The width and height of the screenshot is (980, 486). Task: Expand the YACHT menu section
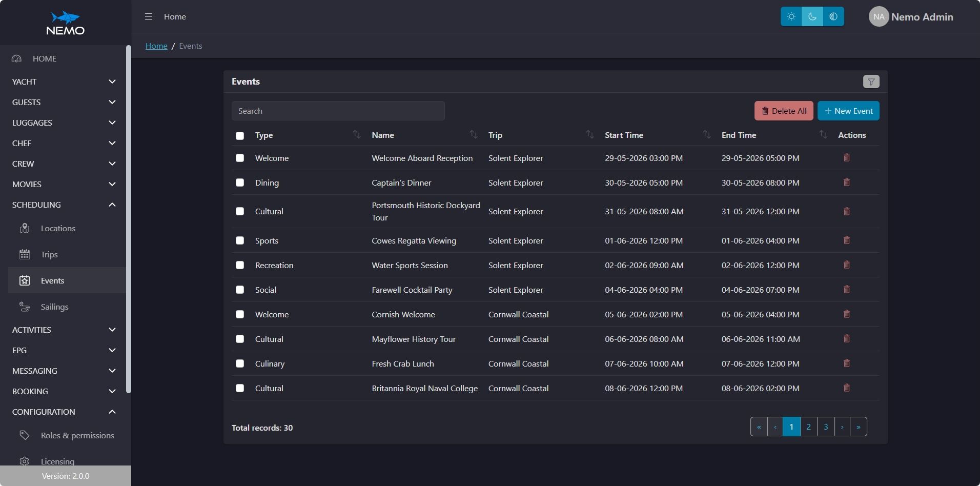64,82
